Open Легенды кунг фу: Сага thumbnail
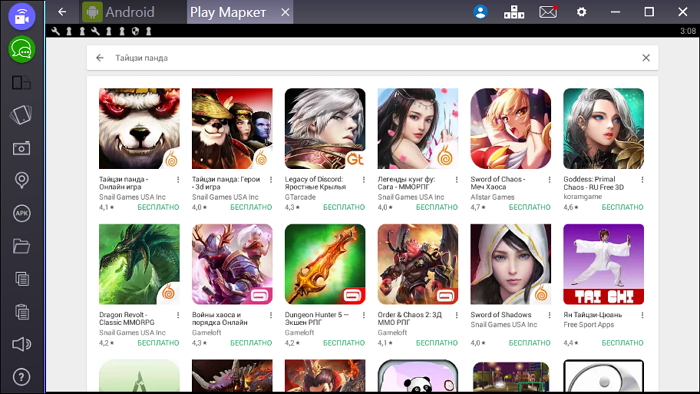This screenshot has width=700, height=394. tap(418, 129)
